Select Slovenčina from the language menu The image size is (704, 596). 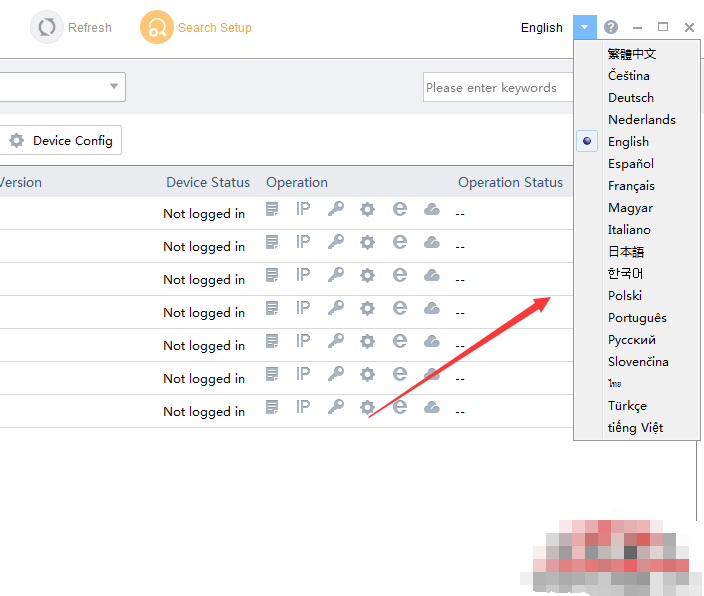pyautogui.click(x=638, y=362)
